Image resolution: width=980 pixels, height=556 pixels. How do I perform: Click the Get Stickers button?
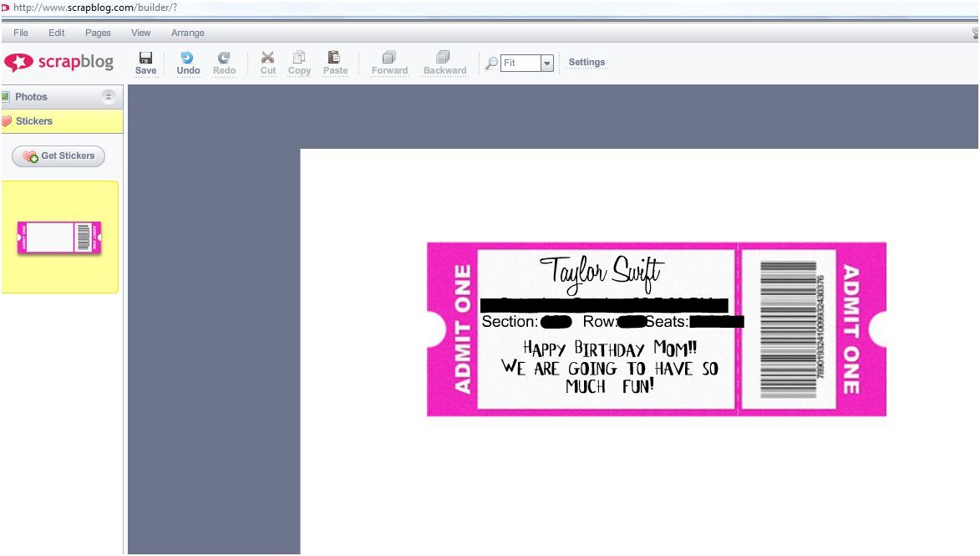pos(58,156)
